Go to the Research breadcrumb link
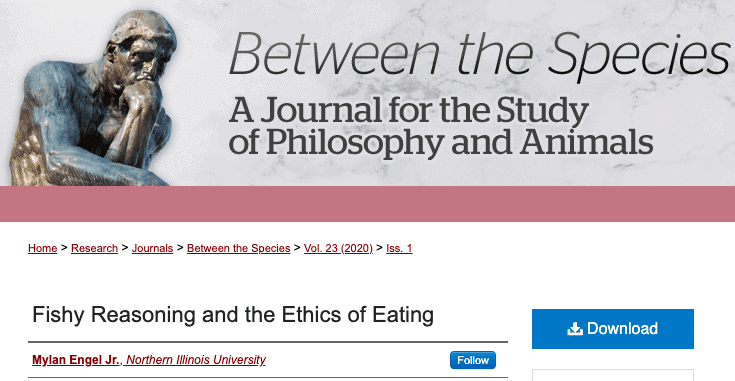The width and height of the screenshot is (735, 381). click(94, 248)
